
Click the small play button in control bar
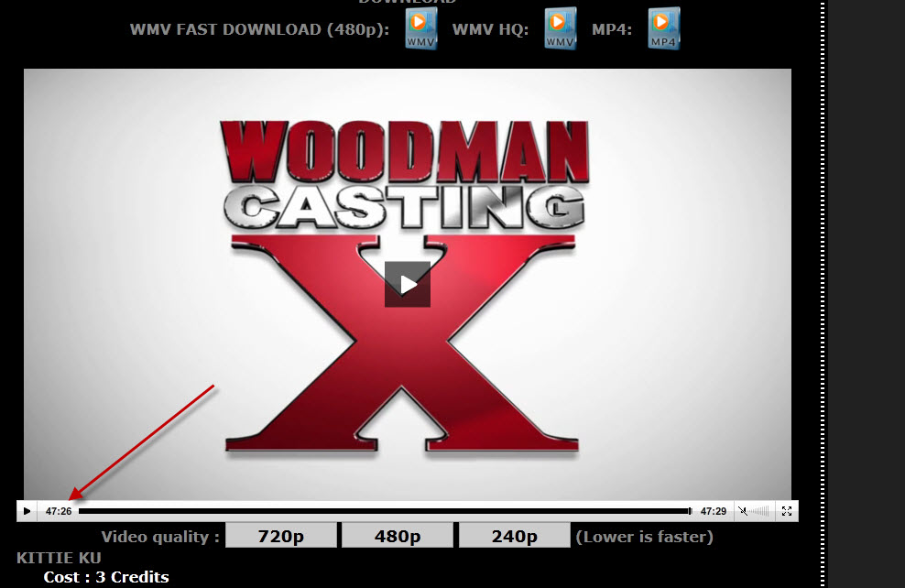pyautogui.click(x=27, y=511)
